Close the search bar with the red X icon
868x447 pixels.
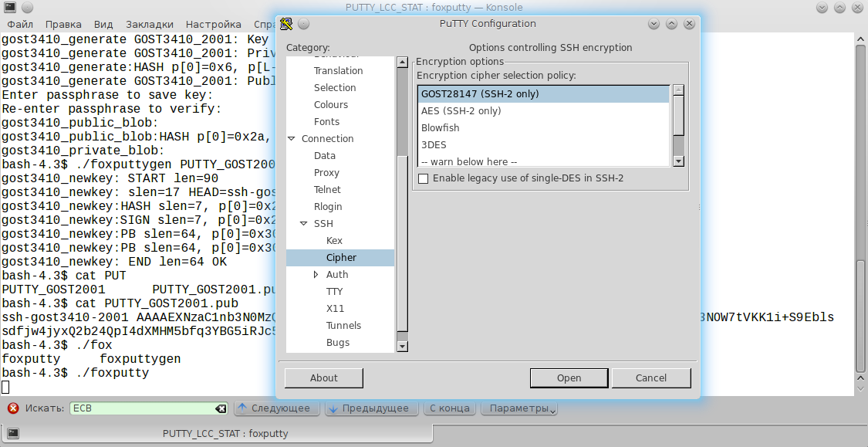[13, 408]
